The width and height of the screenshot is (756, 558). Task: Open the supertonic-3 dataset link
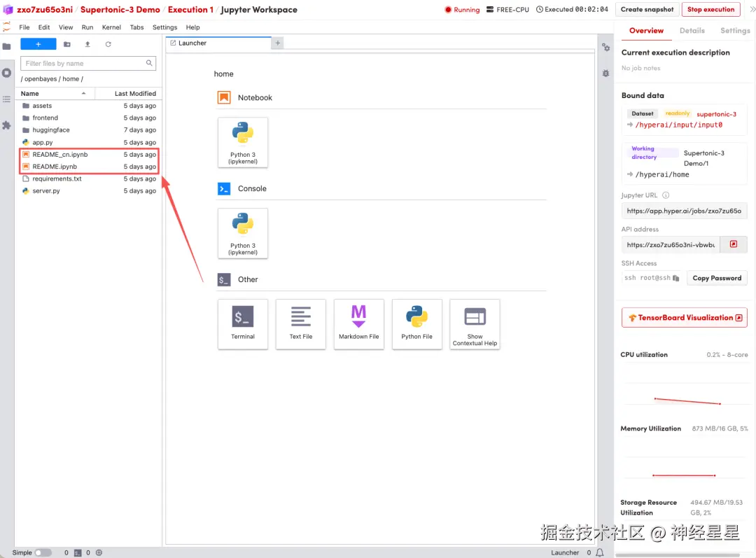[717, 114]
